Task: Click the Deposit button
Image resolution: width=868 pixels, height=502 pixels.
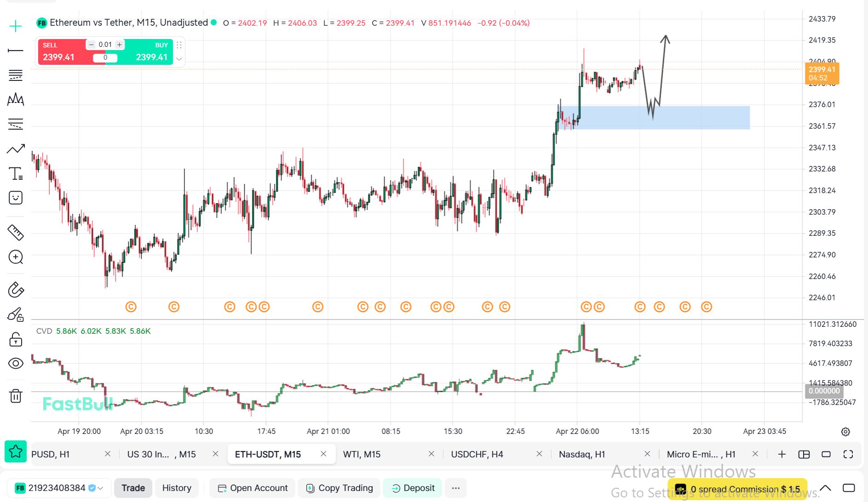Action: tap(413, 488)
